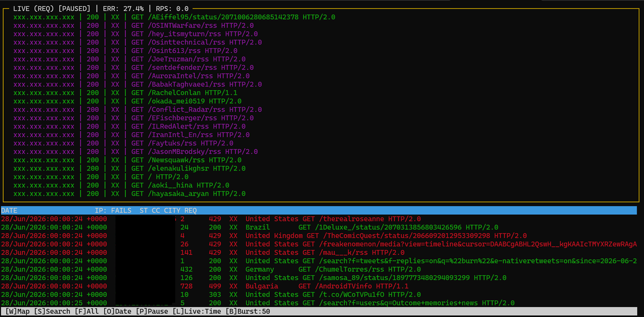Select the /elenakulikghsr request line

point(129,168)
